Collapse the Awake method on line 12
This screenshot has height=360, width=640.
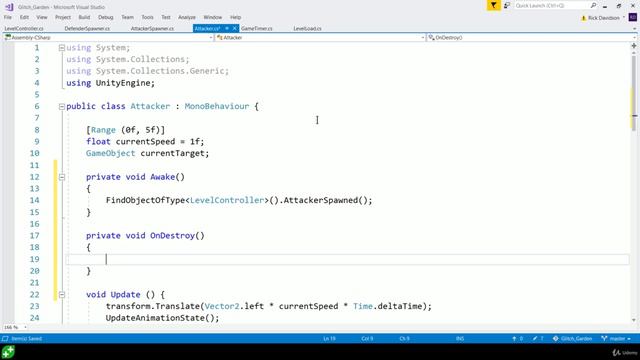point(62,177)
